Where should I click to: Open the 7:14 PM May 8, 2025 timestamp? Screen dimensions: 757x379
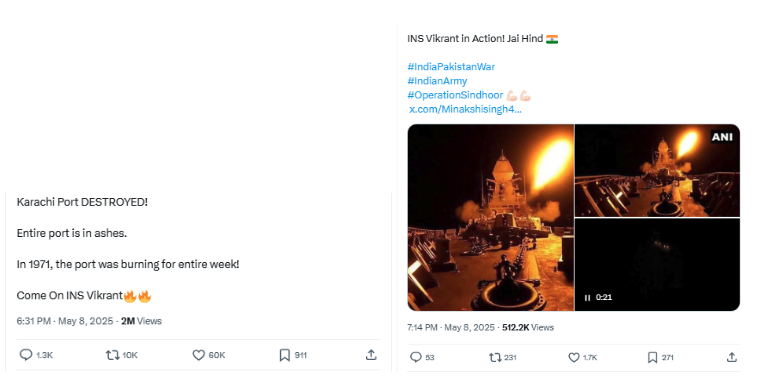(x=450, y=327)
